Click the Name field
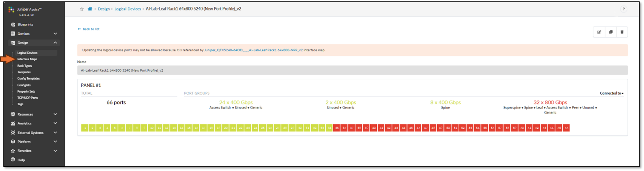This screenshot has height=171, width=644. (353, 70)
